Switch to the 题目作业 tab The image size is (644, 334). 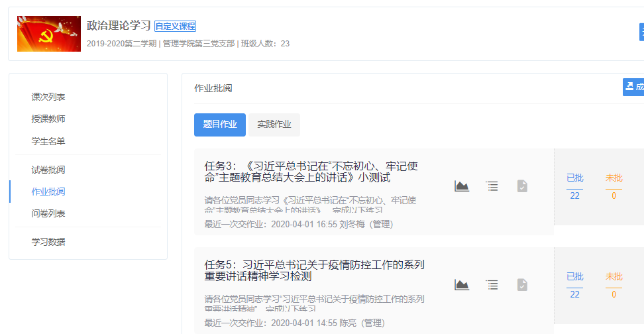pyautogui.click(x=219, y=125)
